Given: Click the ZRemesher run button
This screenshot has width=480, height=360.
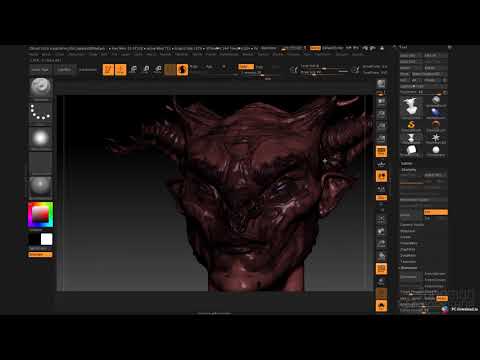Looking at the screenshot, I should (x=412, y=277).
